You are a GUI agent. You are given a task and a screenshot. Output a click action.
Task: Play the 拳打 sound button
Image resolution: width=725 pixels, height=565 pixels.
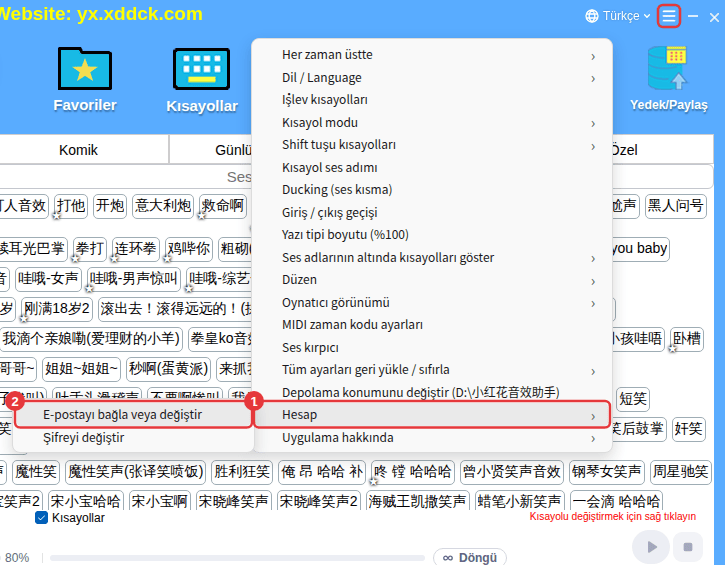[90, 249]
